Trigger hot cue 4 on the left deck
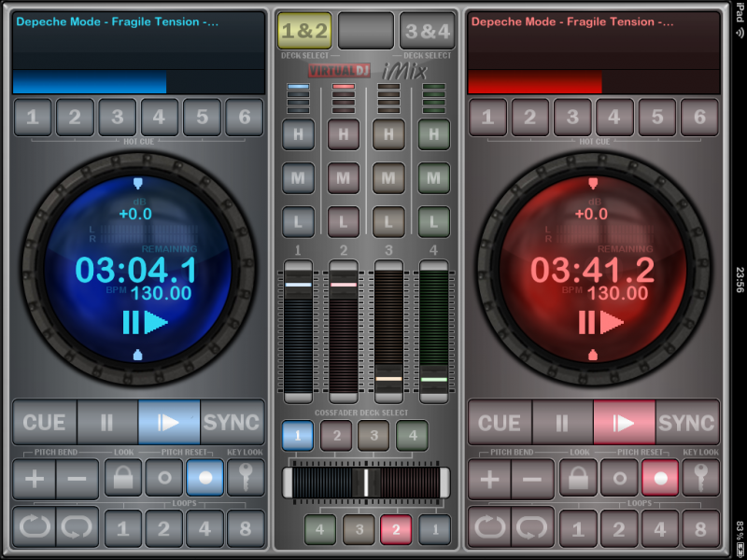This screenshot has height=560, width=747. [x=160, y=118]
